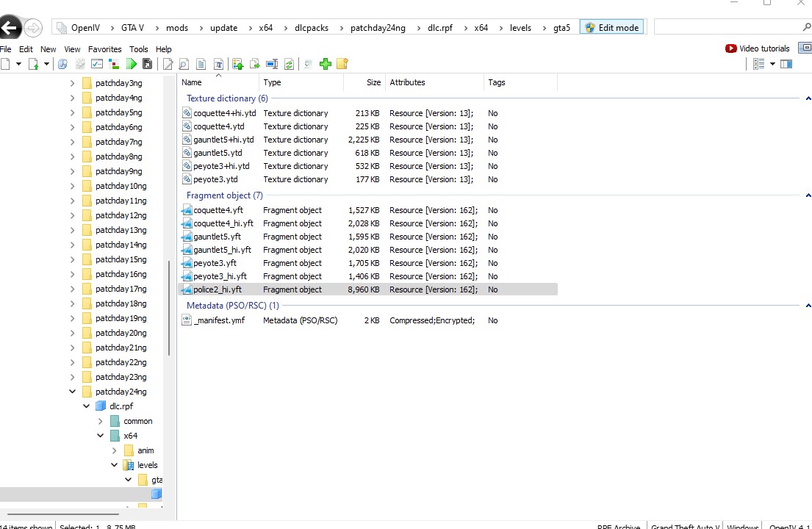Screen dimensions: 812x529
Task: Click the export green right-arrow icon
Action: (x=255, y=64)
